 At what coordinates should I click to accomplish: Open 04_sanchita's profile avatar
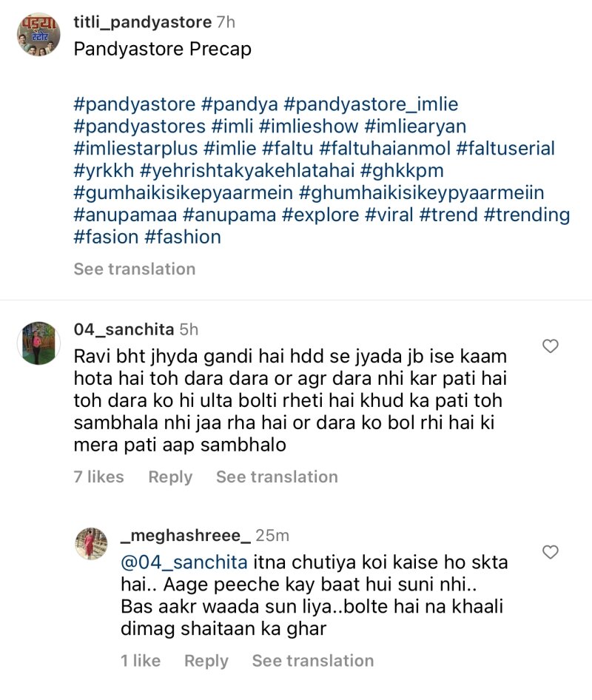[38, 343]
